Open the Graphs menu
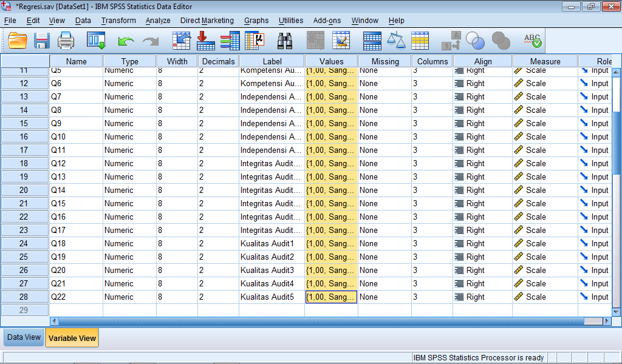The height and width of the screenshot is (364, 622). (256, 21)
